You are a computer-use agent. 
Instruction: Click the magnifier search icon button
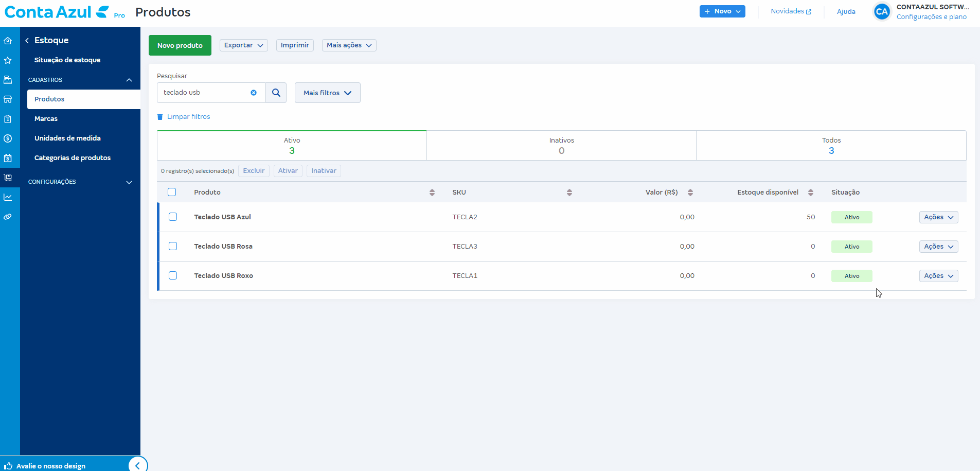coord(276,93)
